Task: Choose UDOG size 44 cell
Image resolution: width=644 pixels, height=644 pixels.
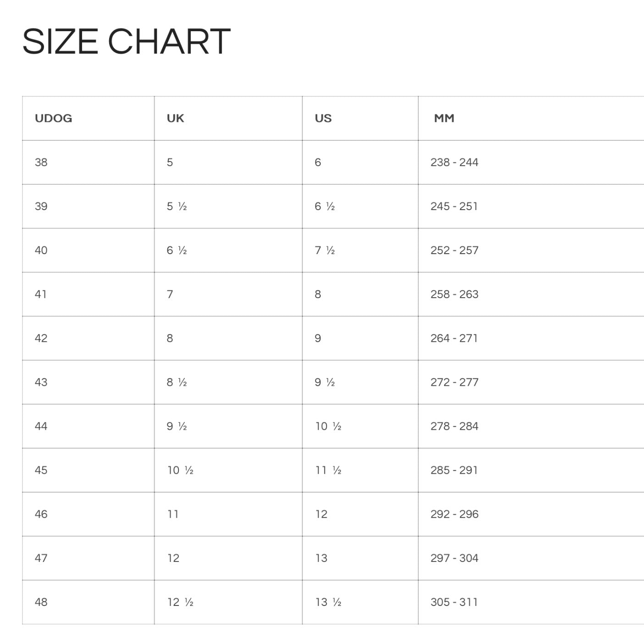Action: click(41, 427)
